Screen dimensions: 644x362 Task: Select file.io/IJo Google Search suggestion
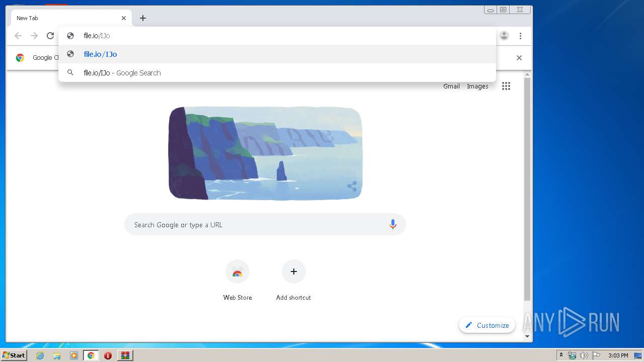point(277,73)
